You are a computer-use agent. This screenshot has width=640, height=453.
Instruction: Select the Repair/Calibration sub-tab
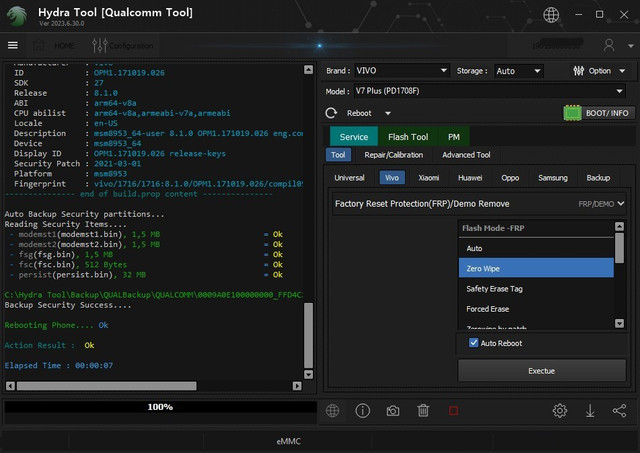[393, 155]
